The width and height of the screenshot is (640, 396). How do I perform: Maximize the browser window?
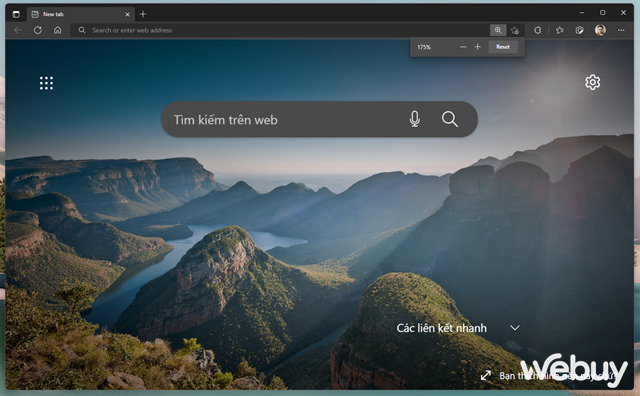coord(602,13)
